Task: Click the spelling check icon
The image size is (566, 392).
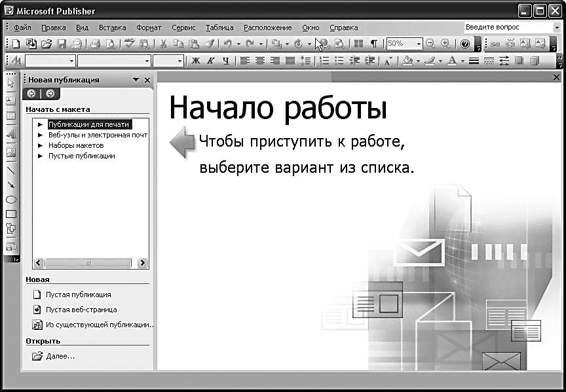Action: click(129, 44)
